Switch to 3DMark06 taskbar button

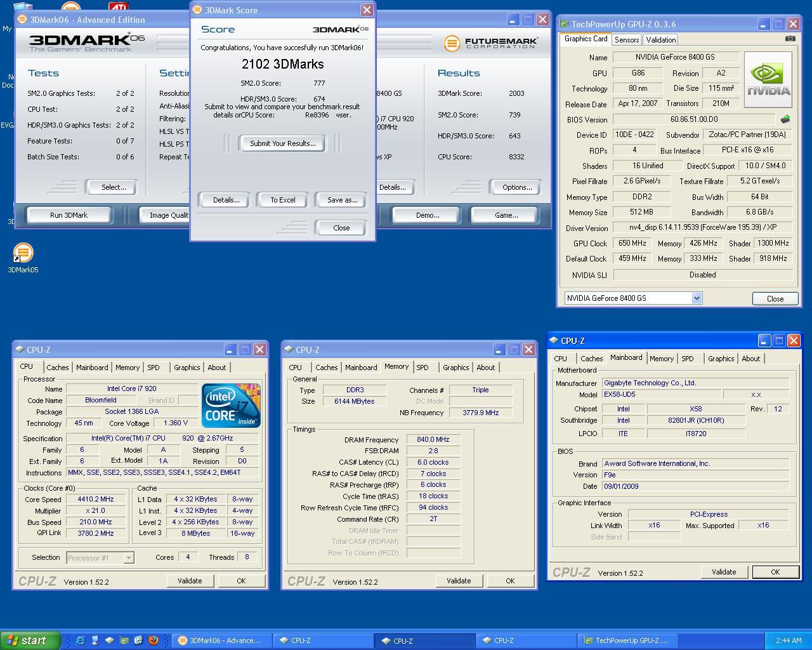coord(222,640)
